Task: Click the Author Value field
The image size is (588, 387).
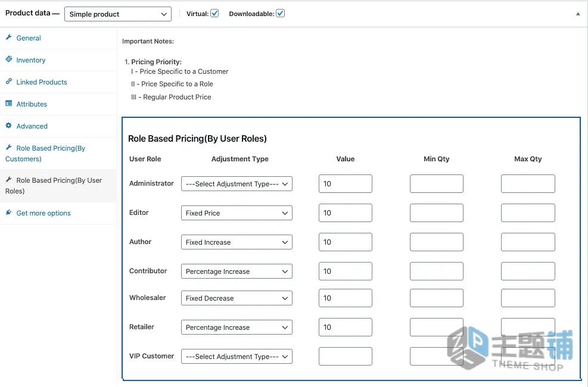Action: click(346, 242)
